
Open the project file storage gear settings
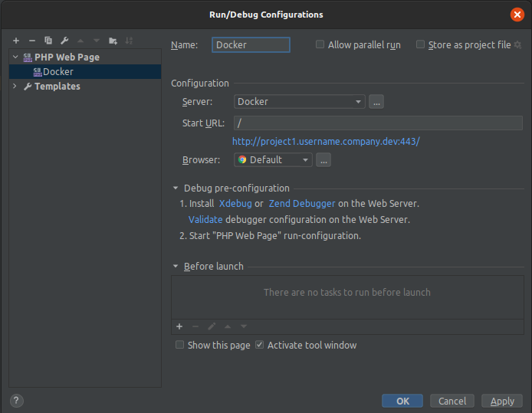pos(517,44)
